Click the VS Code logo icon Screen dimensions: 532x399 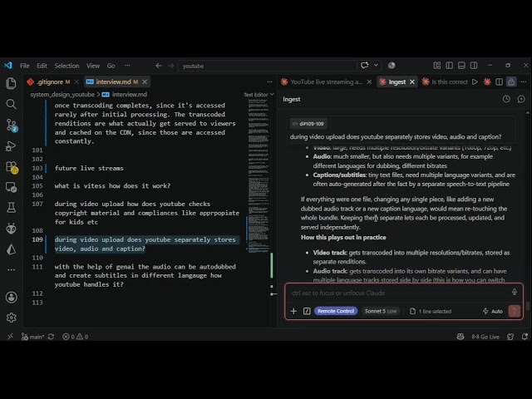(8, 66)
